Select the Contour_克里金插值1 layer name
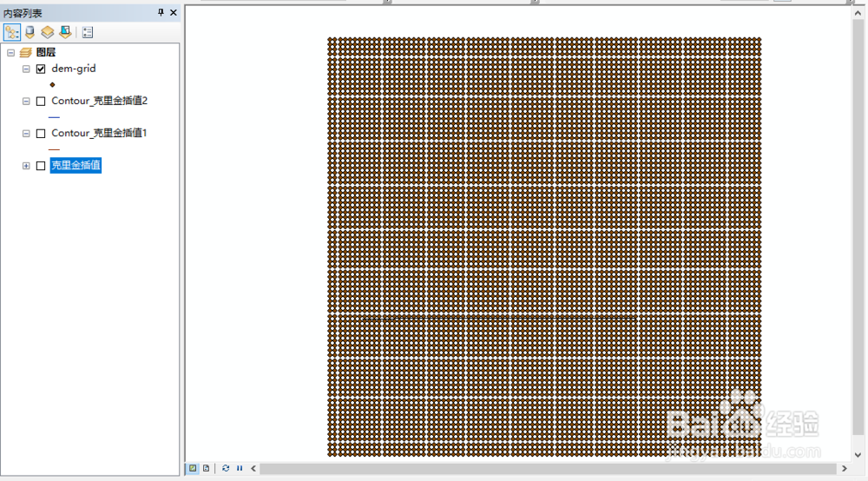Image resolution: width=868 pixels, height=481 pixels. pyautogui.click(x=99, y=133)
